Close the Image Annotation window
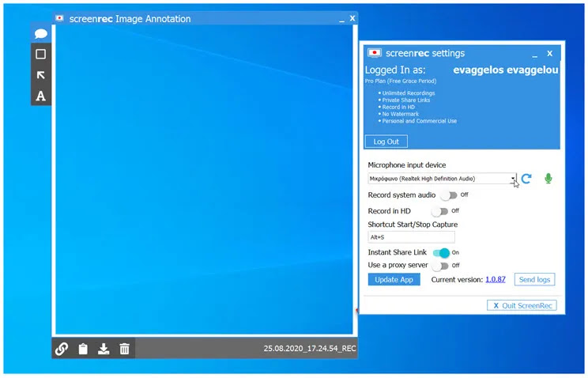Viewport: 588px width, 378px height. point(352,18)
